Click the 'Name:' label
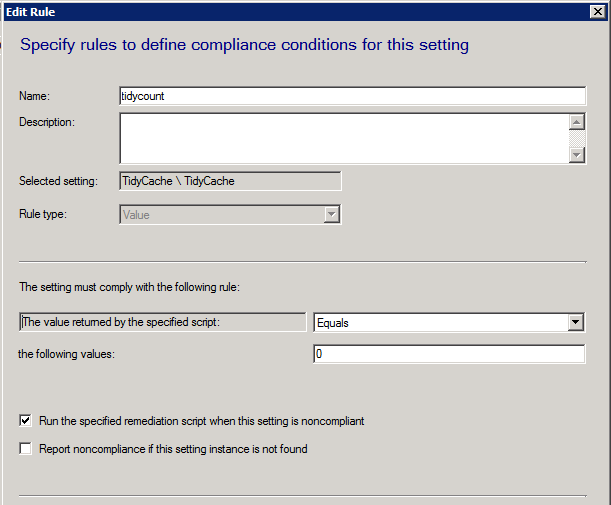The height and width of the screenshot is (505, 611). coord(35,96)
